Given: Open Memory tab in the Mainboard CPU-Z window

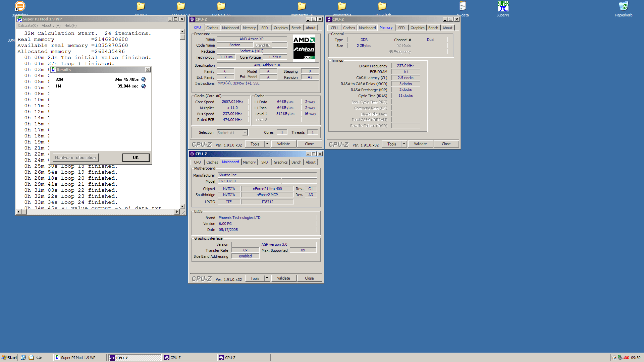Looking at the screenshot, I should tap(249, 162).
